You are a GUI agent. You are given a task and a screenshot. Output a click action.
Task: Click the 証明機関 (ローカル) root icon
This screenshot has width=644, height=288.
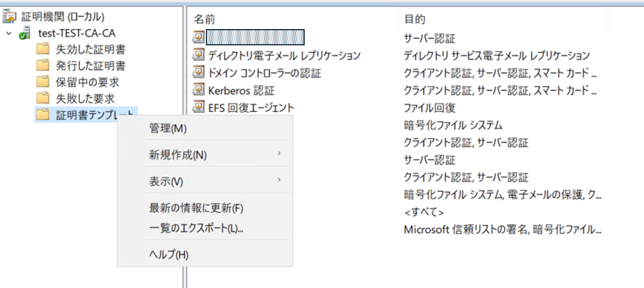(x=10, y=17)
